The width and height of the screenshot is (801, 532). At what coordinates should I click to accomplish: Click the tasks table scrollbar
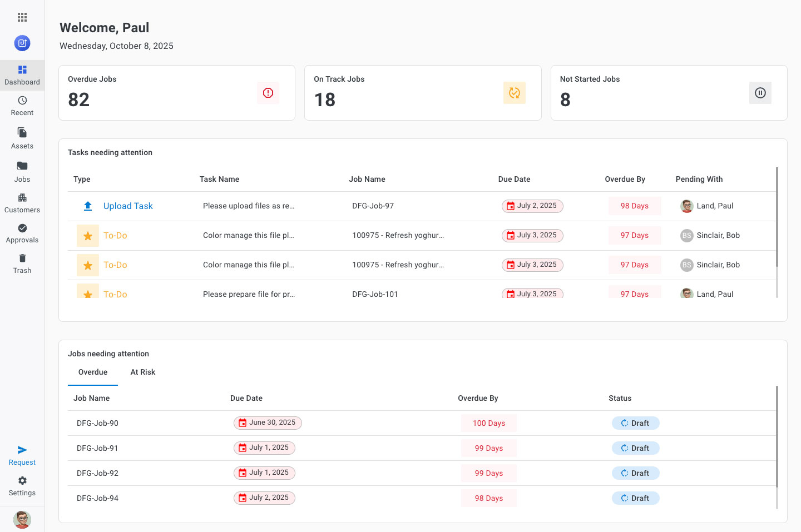777,217
